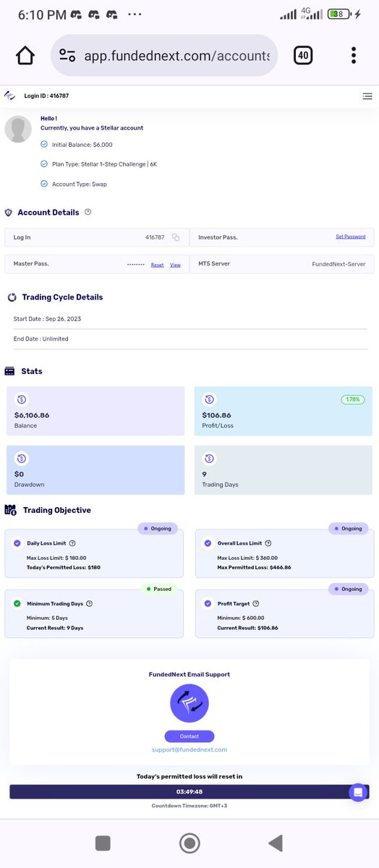Click the Login ID : 416787 header text

47,95
